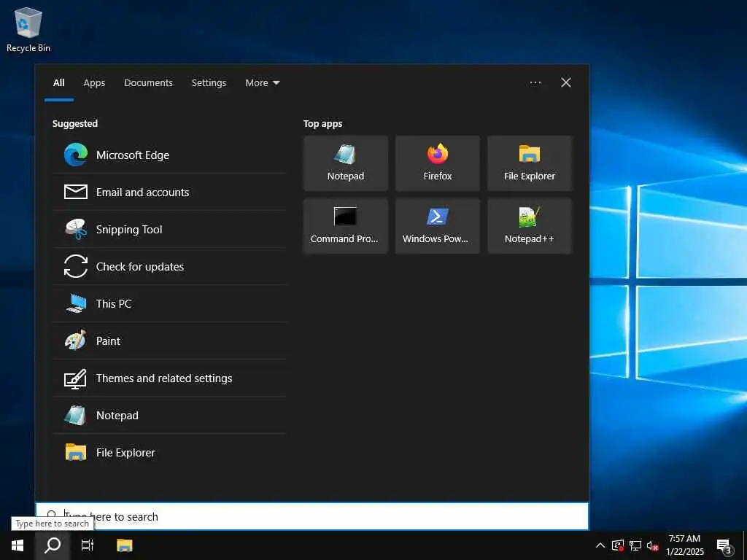Click the Check for updates refresh icon
The height and width of the screenshot is (560, 747).
point(76,266)
